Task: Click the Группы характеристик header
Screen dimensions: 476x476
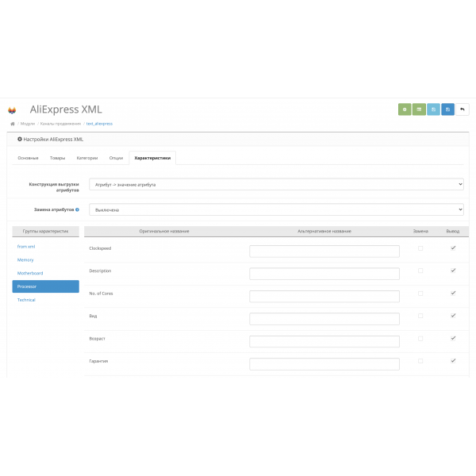Action: [x=45, y=231]
